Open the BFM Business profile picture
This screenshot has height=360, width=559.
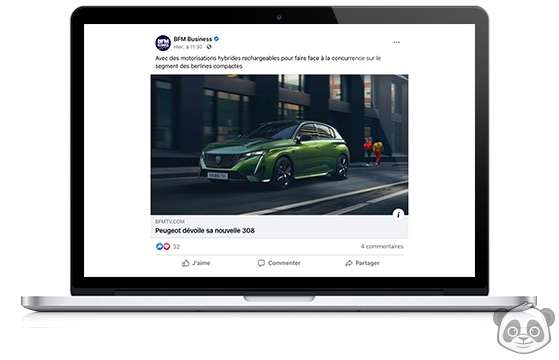(x=163, y=43)
